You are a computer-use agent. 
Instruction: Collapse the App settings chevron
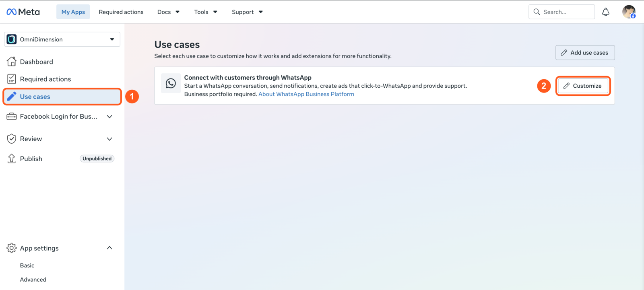click(109, 248)
